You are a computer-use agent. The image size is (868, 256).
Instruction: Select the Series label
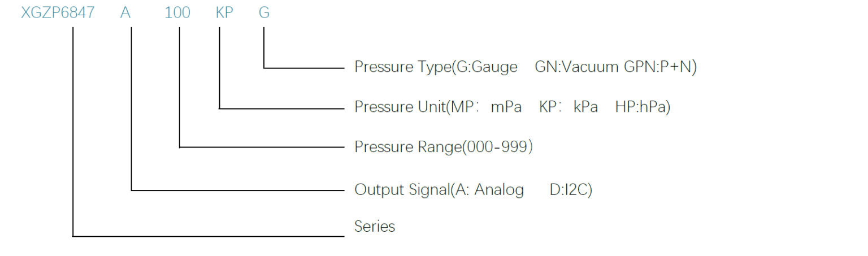[375, 227]
